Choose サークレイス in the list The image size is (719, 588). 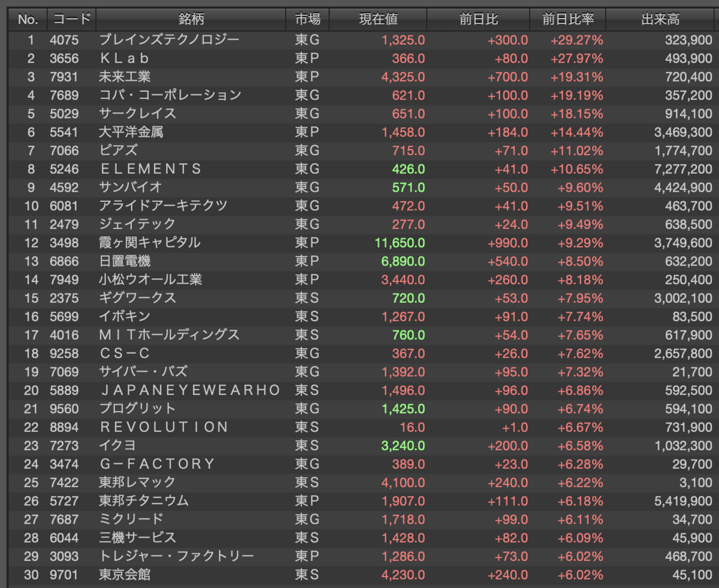coord(138,114)
